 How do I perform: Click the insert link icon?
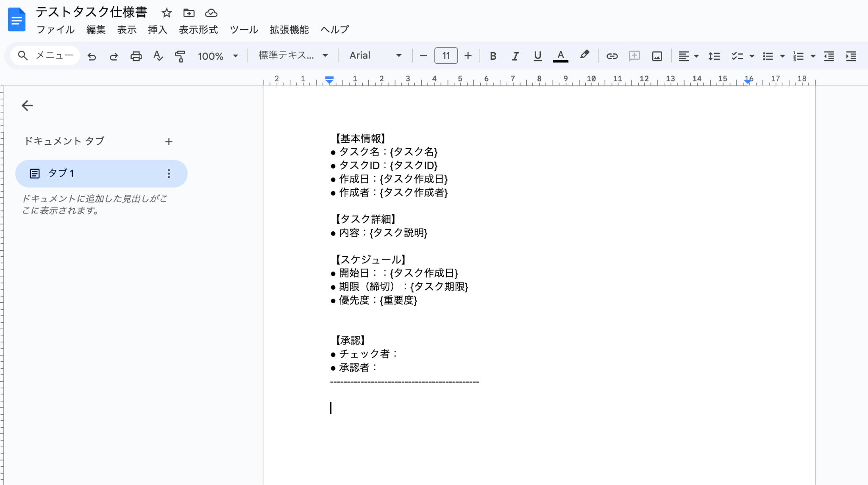click(x=612, y=56)
